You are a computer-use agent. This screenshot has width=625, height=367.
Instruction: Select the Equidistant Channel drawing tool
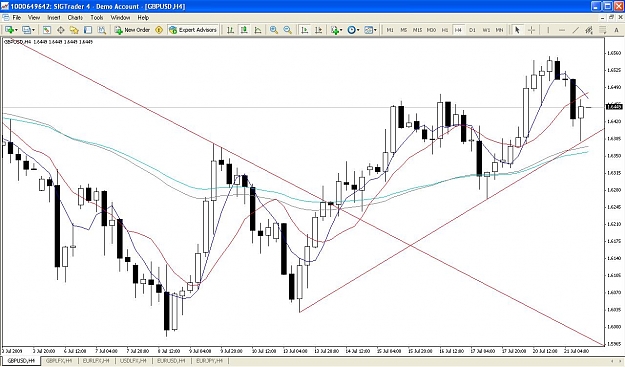click(589, 30)
